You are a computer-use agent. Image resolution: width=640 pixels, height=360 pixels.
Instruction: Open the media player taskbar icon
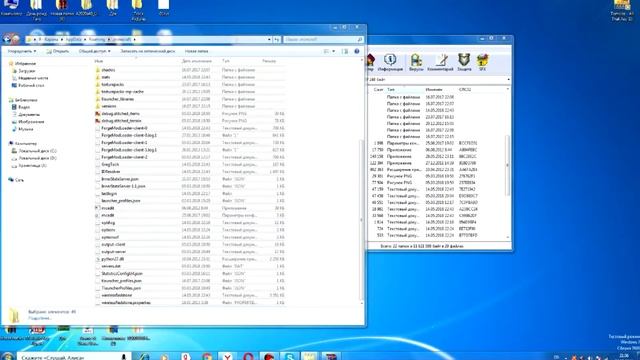(x=164, y=356)
